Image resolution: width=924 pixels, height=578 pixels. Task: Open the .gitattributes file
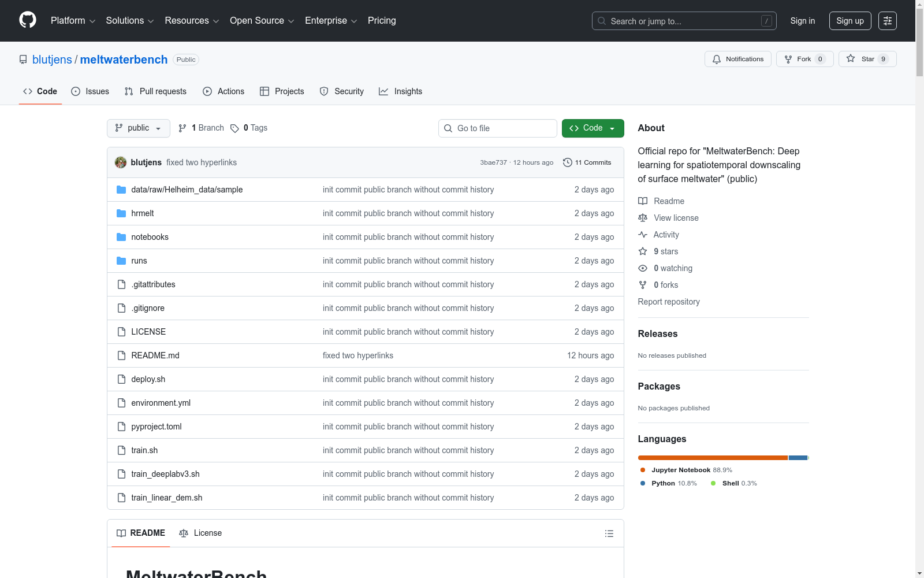pyautogui.click(x=153, y=284)
